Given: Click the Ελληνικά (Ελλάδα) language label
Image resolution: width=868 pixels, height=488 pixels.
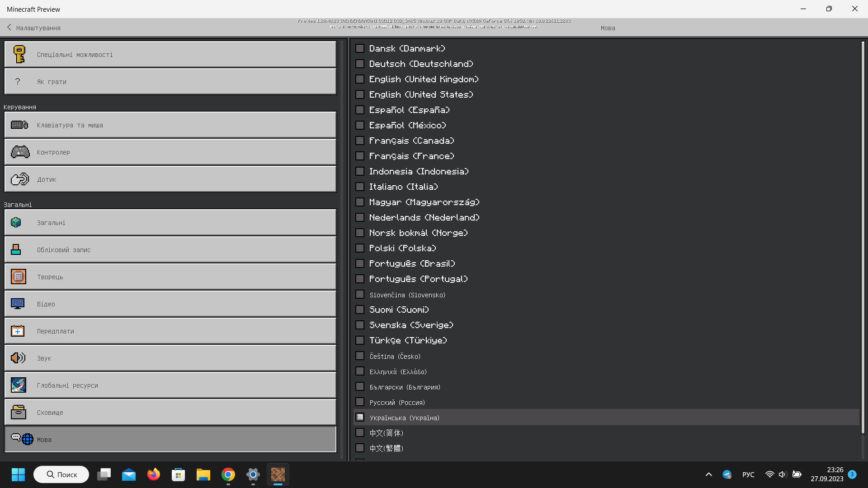Looking at the screenshot, I should (398, 372).
